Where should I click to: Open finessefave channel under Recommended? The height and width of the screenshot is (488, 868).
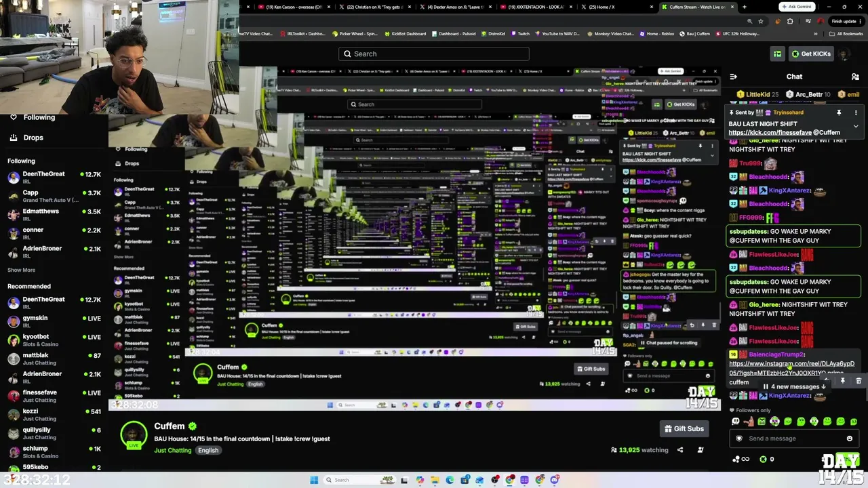(54, 396)
